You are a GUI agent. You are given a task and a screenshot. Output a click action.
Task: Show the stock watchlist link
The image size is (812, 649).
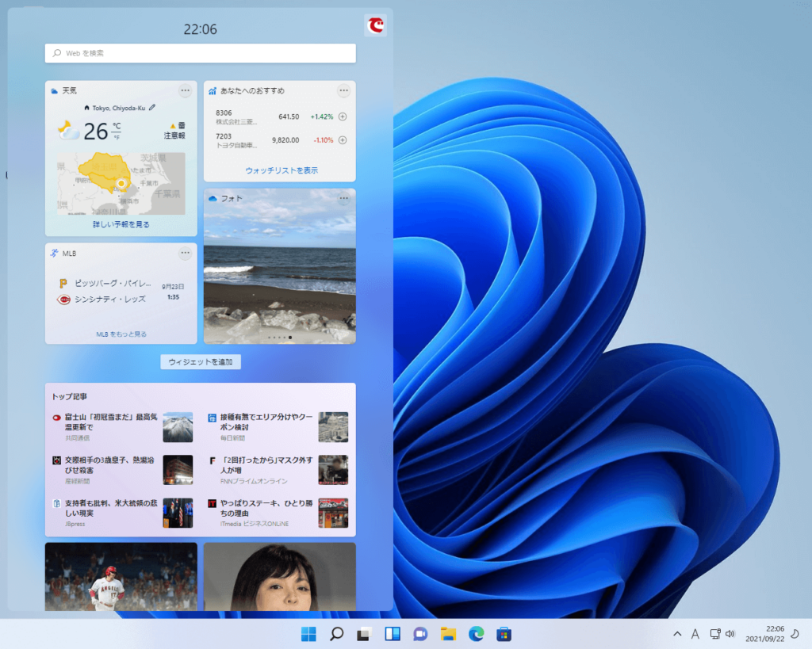[x=282, y=170]
